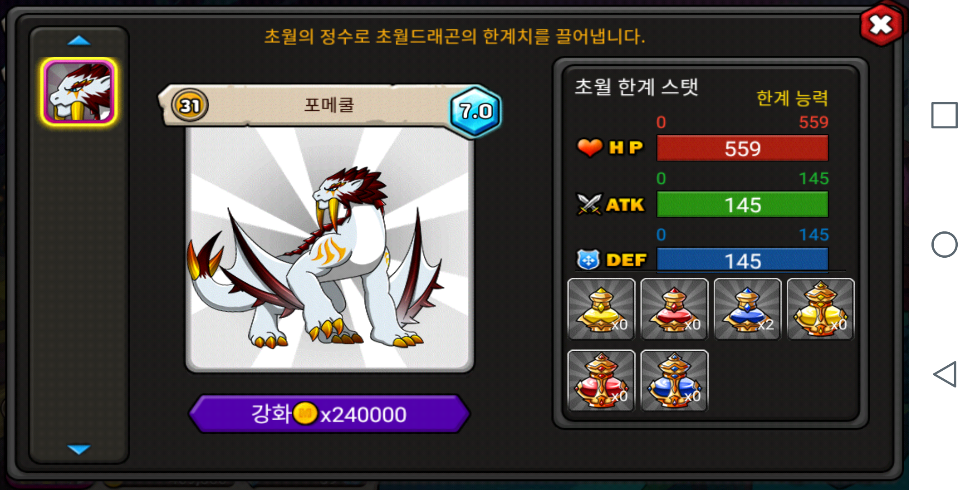Tap the crossed swords ATK icon

tap(589, 204)
